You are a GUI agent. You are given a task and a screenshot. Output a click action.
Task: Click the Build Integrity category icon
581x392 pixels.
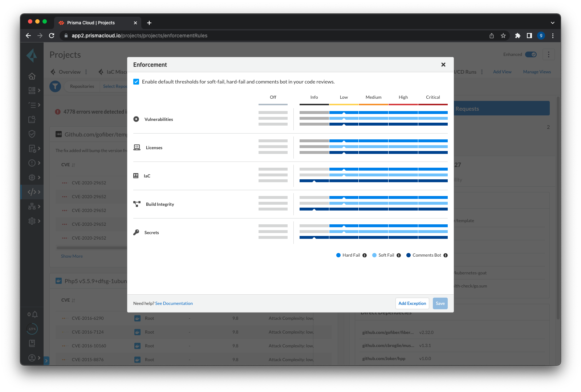pos(137,204)
